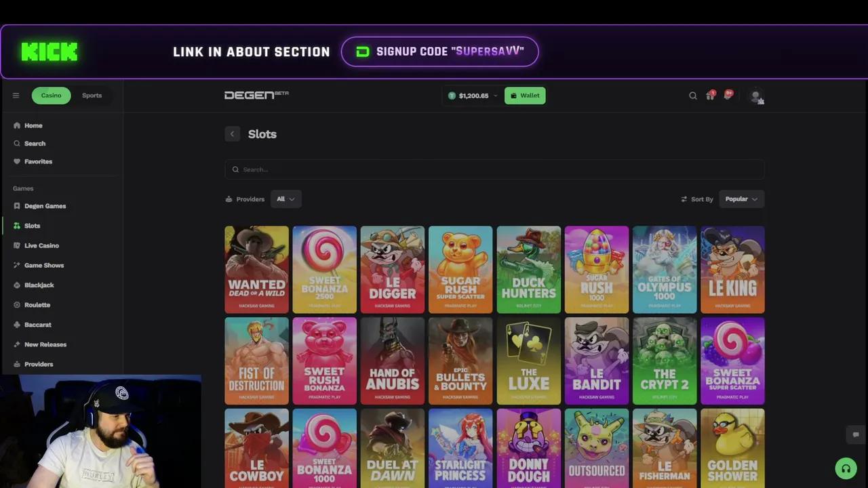Open Sugar Rush Super Scatter game
The height and width of the screenshot is (488, 868).
tap(460, 270)
